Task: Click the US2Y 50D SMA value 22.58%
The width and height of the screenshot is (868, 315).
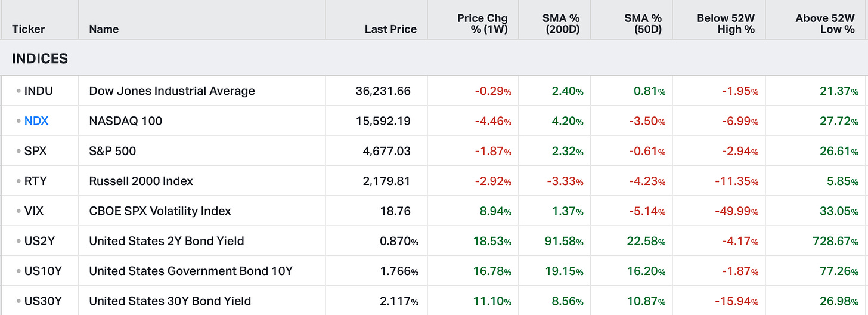Action: (x=646, y=241)
